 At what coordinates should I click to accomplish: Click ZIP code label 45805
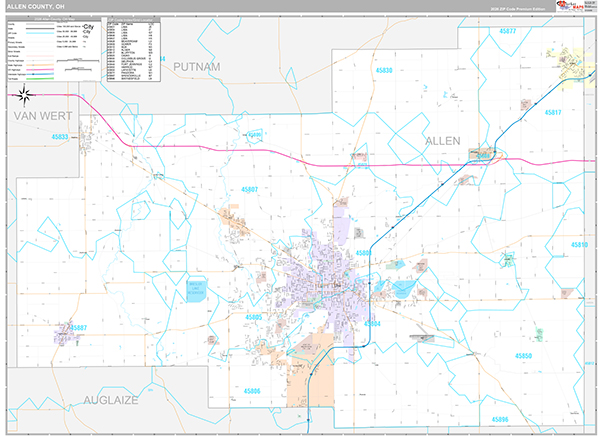pos(253,317)
